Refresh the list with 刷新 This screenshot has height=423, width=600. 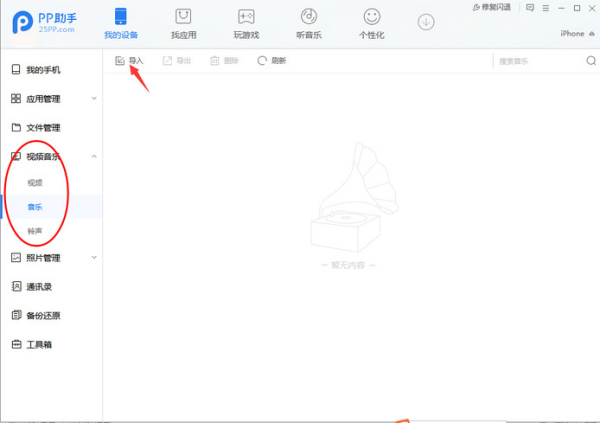pyautogui.click(x=272, y=60)
